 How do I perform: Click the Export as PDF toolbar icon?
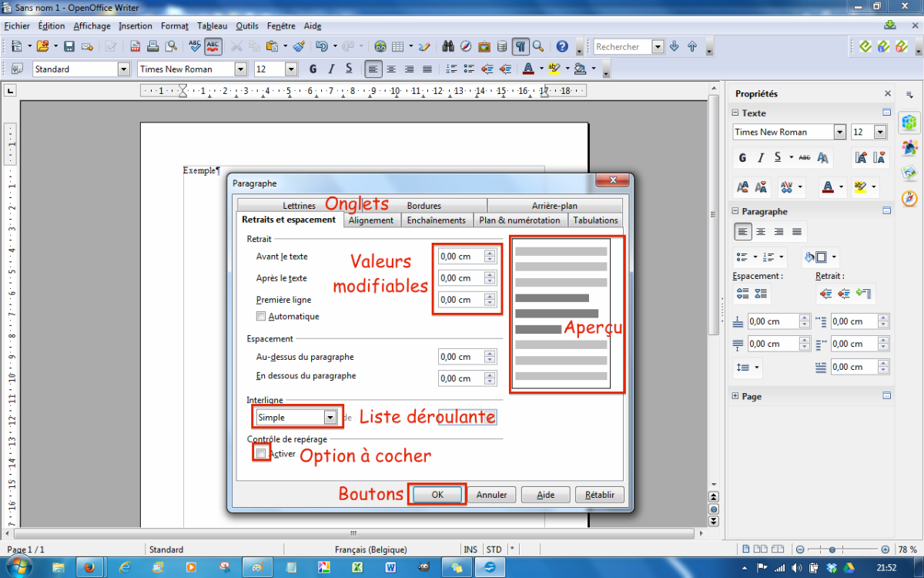coord(136,47)
